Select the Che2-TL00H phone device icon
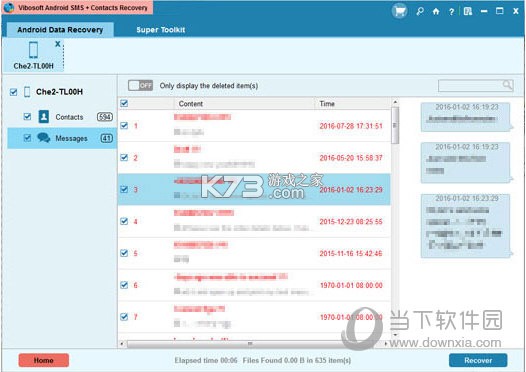 point(33,50)
